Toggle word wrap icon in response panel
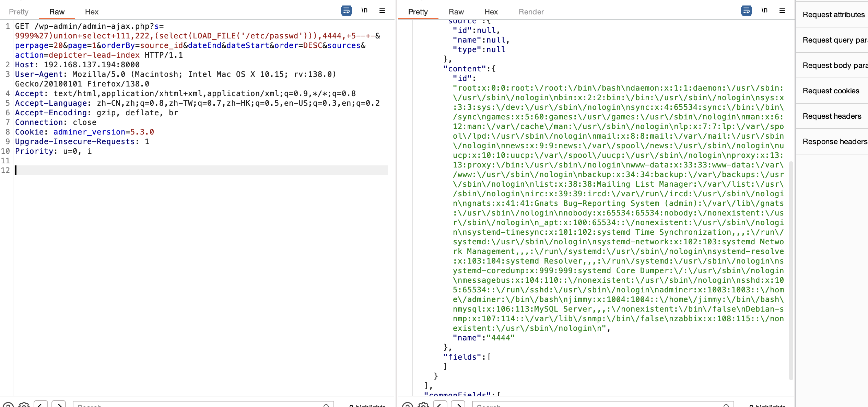This screenshot has width=868, height=407. pos(746,11)
